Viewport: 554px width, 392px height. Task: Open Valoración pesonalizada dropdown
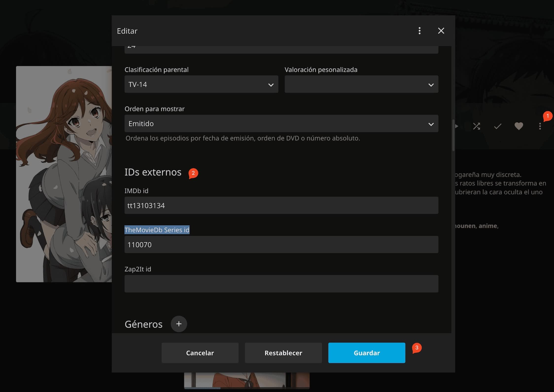click(361, 84)
